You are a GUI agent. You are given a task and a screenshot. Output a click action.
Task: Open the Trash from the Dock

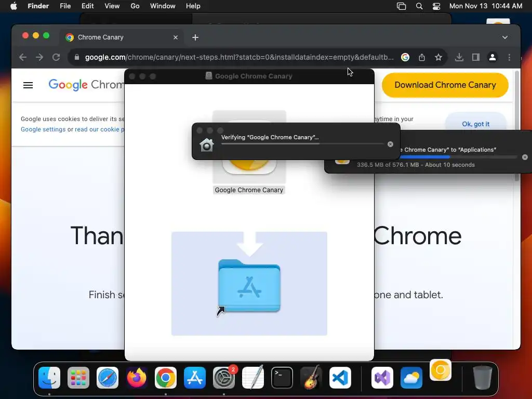(483, 378)
